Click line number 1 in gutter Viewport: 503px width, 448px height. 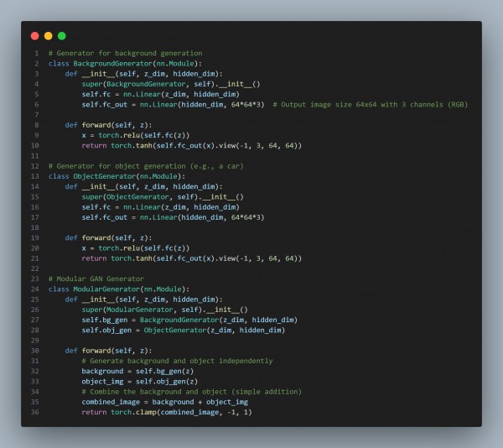pos(37,53)
